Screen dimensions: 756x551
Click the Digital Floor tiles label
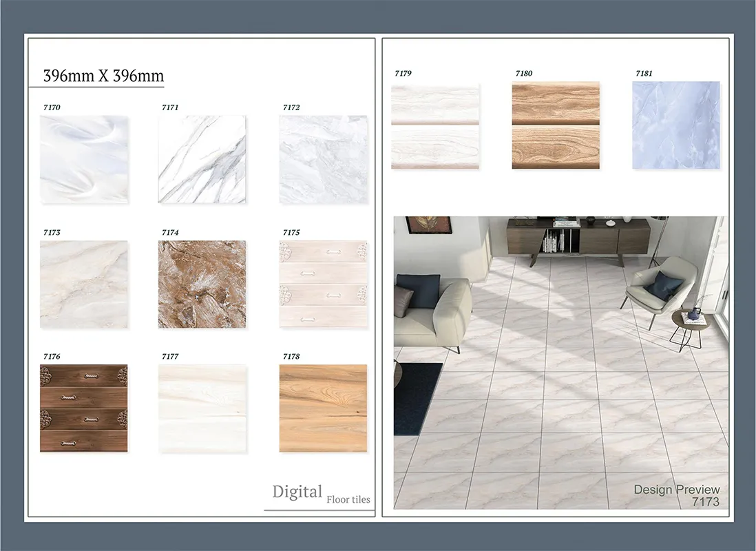tap(320, 493)
